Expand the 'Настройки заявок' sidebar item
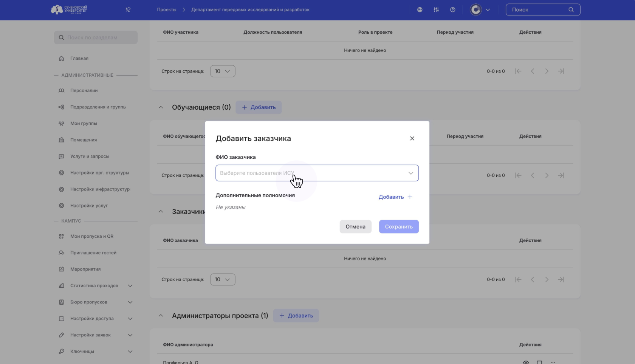Image resolution: width=635 pixels, height=364 pixels. tap(130, 335)
